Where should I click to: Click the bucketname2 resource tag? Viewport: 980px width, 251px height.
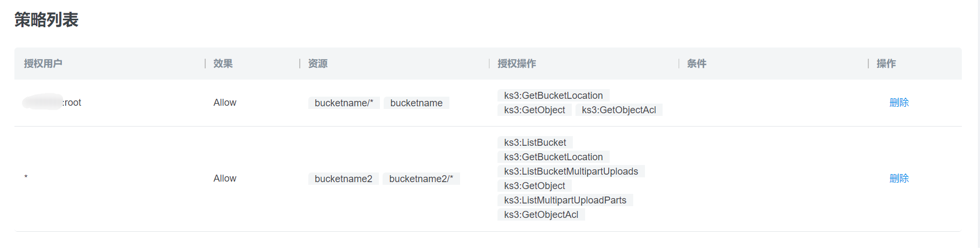[343, 179]
